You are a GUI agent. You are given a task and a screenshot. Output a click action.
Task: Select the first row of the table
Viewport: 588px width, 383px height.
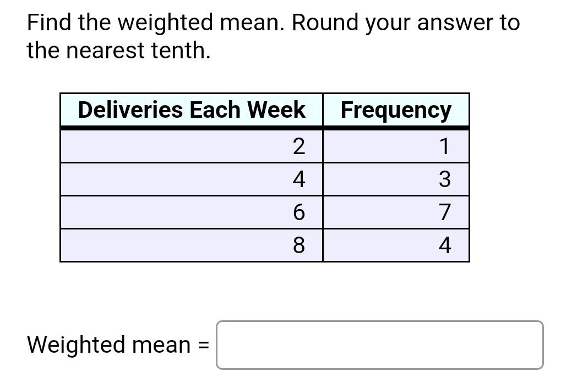[264, 146]
